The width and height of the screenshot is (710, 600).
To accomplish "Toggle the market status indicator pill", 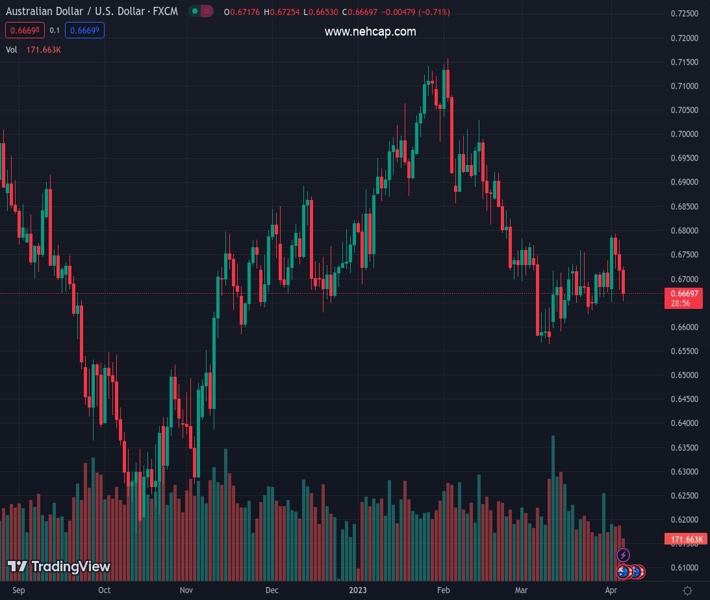I will tap(203, 12).
